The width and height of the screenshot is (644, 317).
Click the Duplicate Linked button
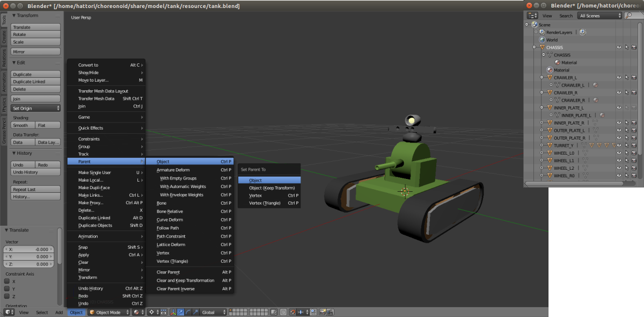(x=36, y=82)
